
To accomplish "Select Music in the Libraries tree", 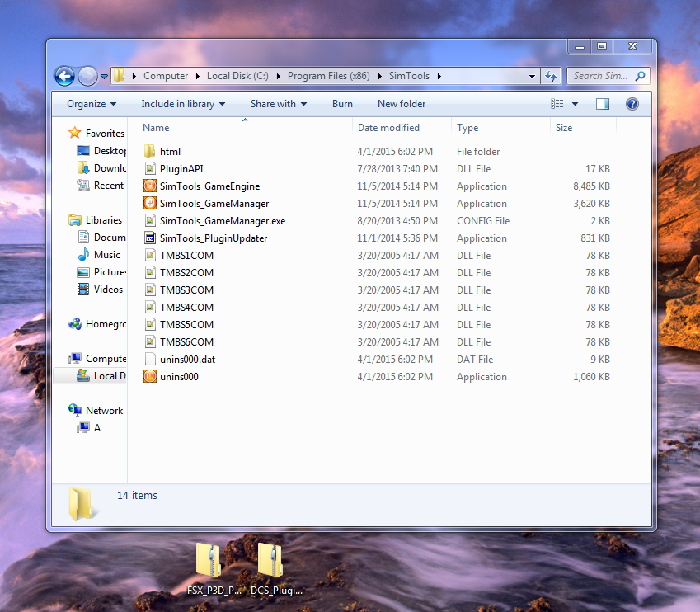I will (106, 255).
